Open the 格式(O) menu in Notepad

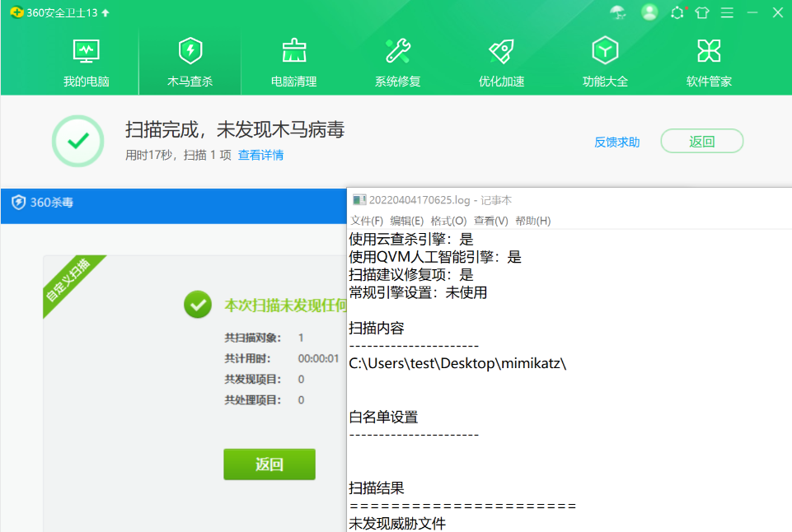[x=448, y=221]
